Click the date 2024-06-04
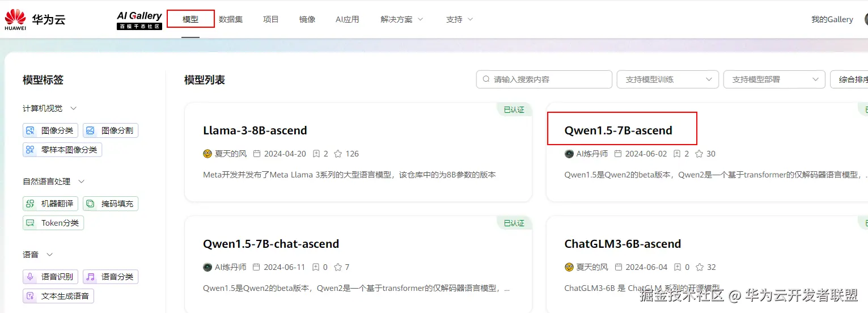 pos(647,267)
